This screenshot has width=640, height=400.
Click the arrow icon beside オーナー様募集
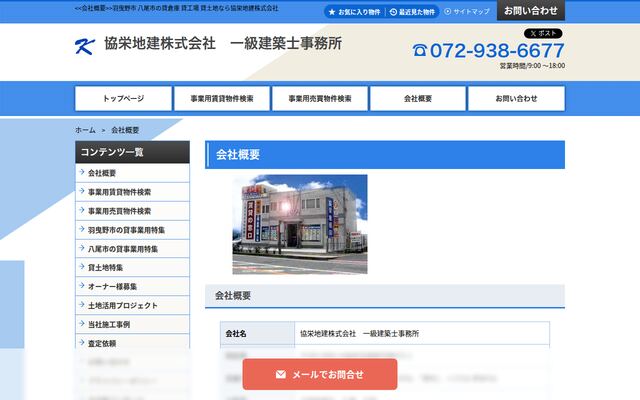coord(82,286)
